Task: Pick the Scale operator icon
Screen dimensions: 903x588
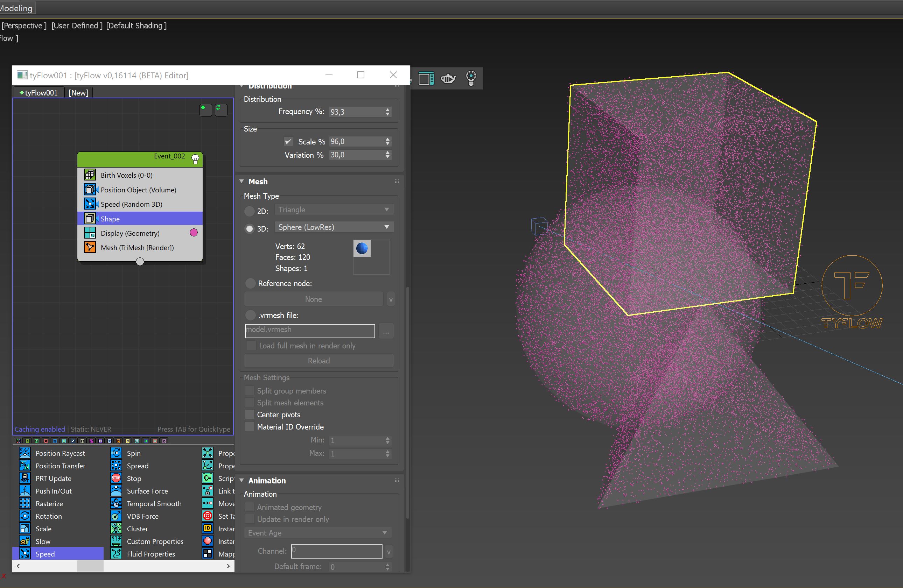Action: click(24, 528)
